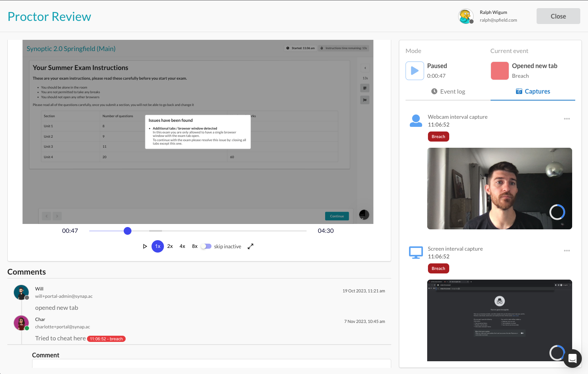This screenshot has width=588, height=374.
Task: Click the small play icon below timeline
Action: pos(145,246)
